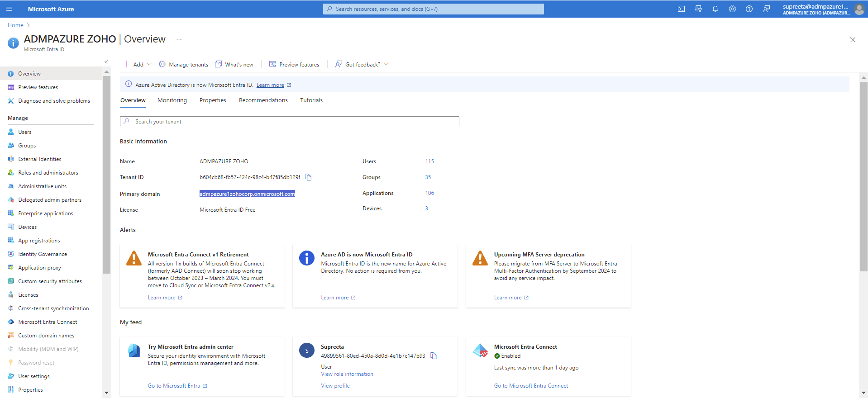Screen dimensions: 868x398
Task: Open Enterprise applications in sidebar
Action: (x=46, y=213)
